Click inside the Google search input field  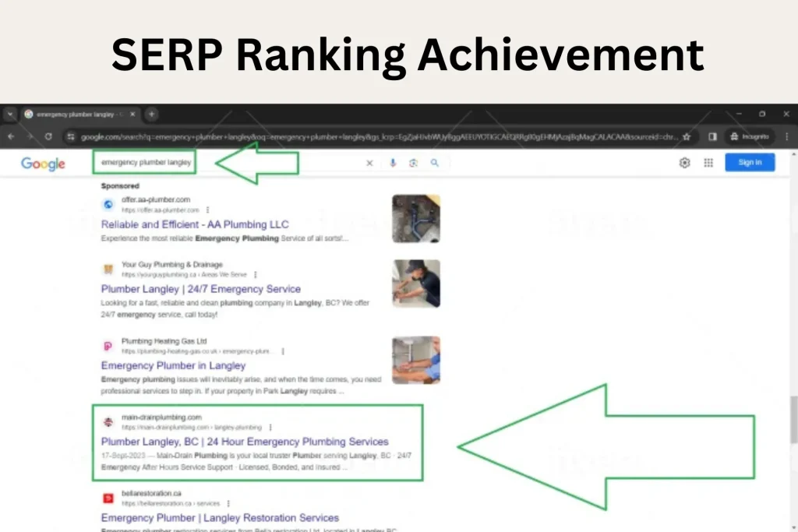[144, 163]
